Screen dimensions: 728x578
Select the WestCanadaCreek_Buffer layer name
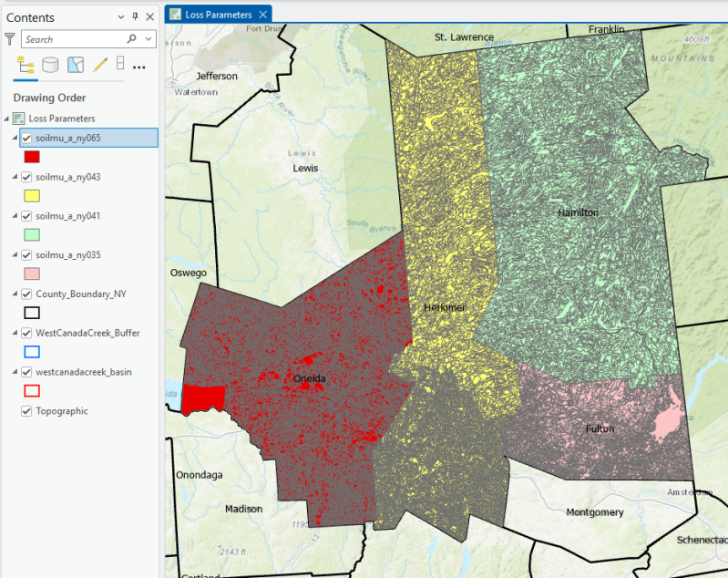coord(87,334)
